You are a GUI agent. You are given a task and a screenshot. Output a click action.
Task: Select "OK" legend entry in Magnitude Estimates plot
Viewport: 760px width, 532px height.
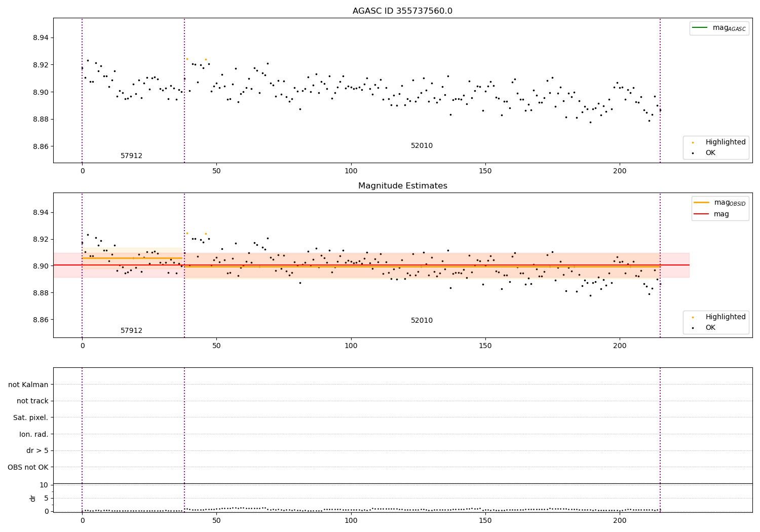pos(710,327)
